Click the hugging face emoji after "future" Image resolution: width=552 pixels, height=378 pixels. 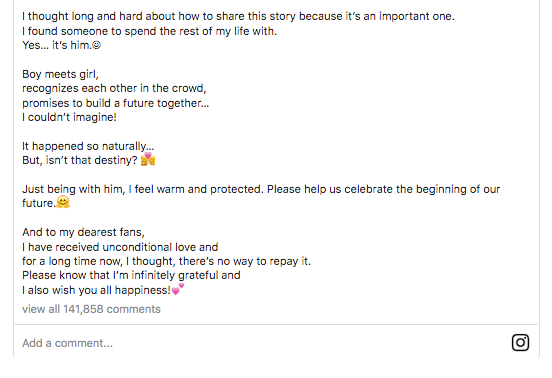click(x=63, y=202)
